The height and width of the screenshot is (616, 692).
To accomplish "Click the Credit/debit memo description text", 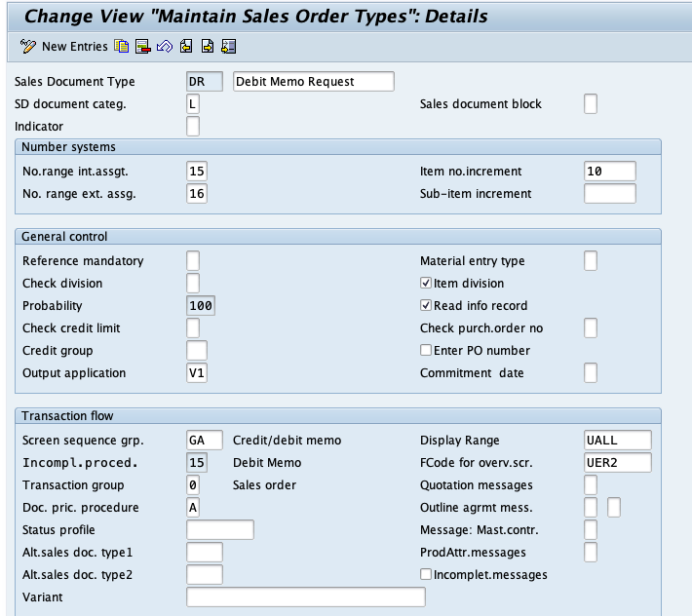I will 287,441.
